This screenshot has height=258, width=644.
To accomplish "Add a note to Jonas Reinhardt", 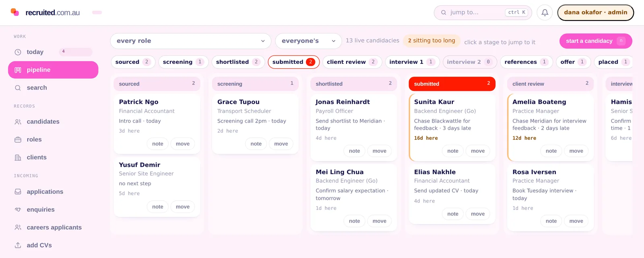I will (x=355, y=151).
